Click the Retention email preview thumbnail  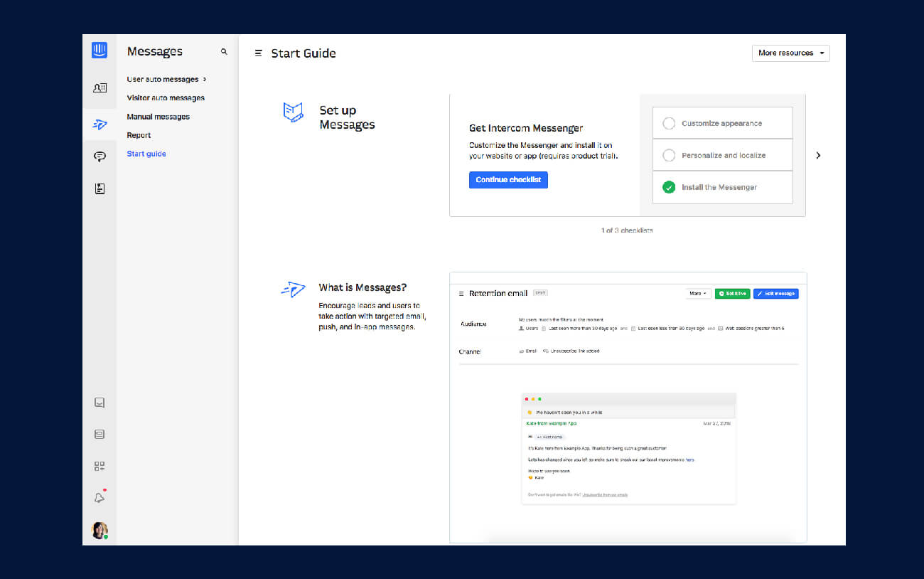(628, 407)
